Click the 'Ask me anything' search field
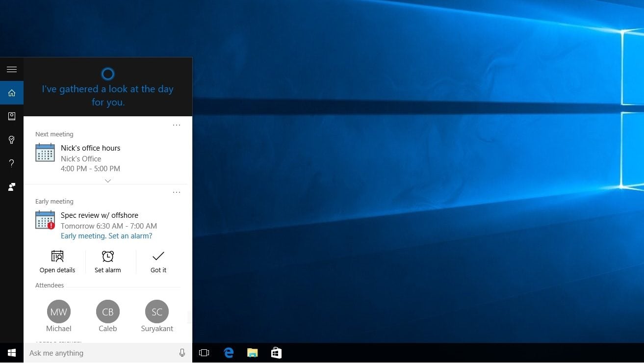 click(101, 353)
